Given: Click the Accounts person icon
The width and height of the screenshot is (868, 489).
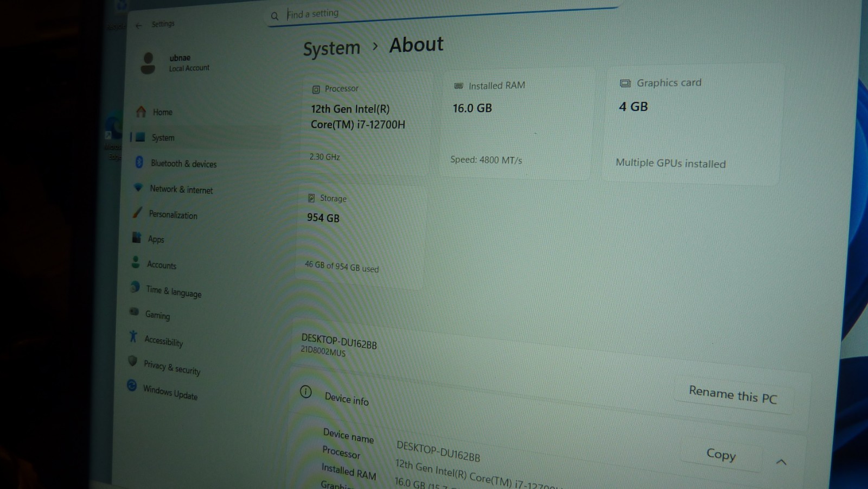Looking at the screenshot, I should pos(136,262).
